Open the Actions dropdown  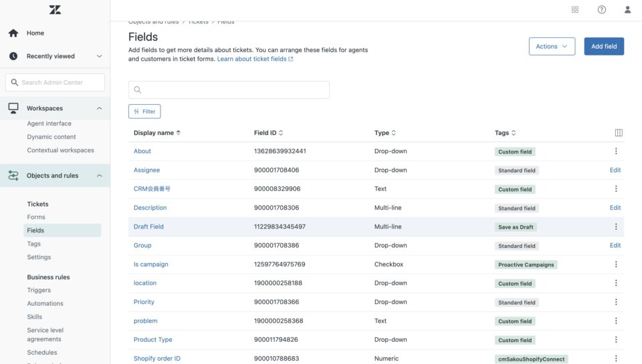[x=552, y=46]
